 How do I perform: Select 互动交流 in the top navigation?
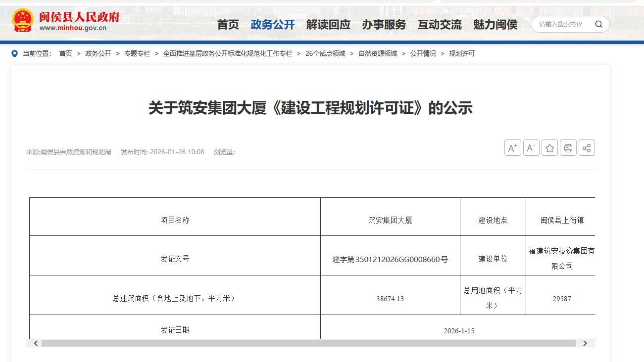coord(439,25)
